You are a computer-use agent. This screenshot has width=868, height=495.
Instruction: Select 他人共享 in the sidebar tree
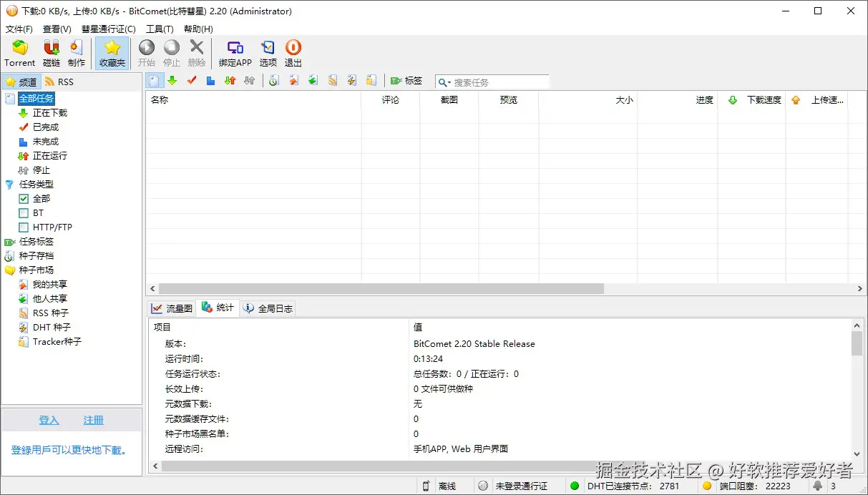50,298
